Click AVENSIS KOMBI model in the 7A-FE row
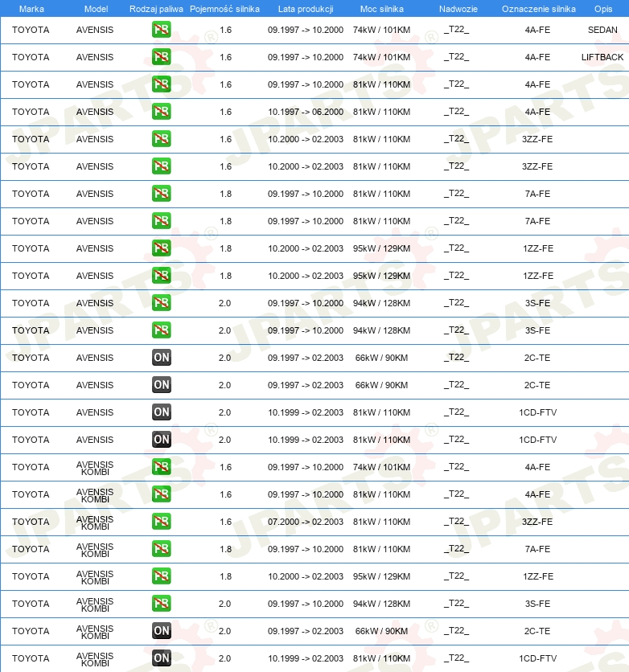This screenshot has height=672, width=629. tap(95, 550)
